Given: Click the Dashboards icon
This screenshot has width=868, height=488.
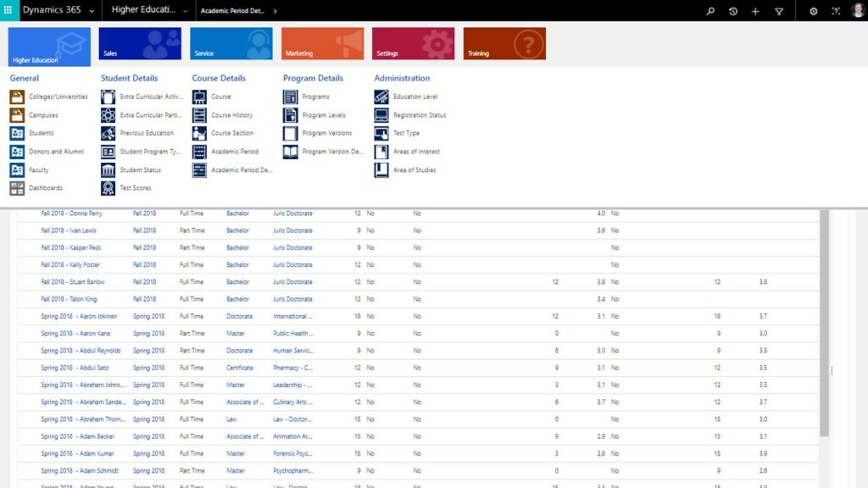Looking at the screenshot, I should [17, 188].
